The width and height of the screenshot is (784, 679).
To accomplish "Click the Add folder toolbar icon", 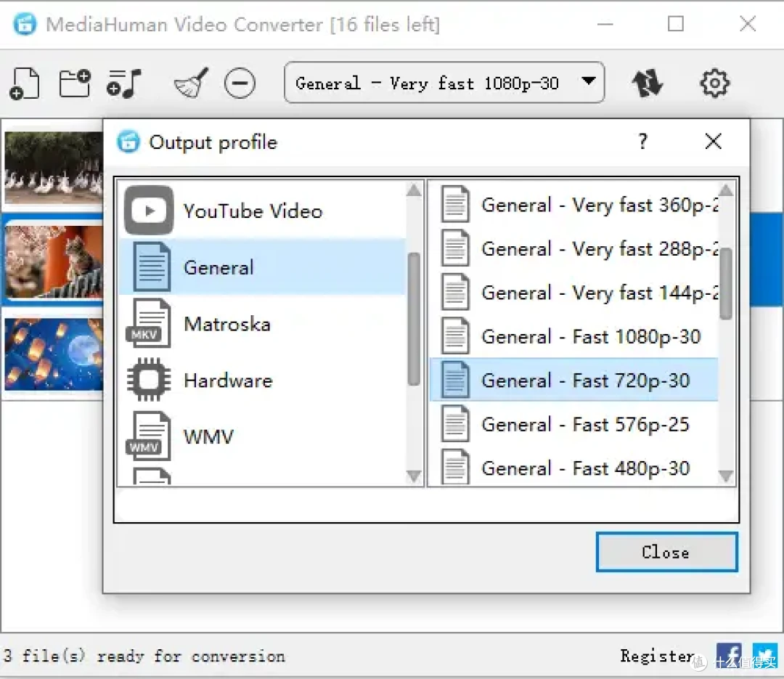I will click(x=75, y=83).
